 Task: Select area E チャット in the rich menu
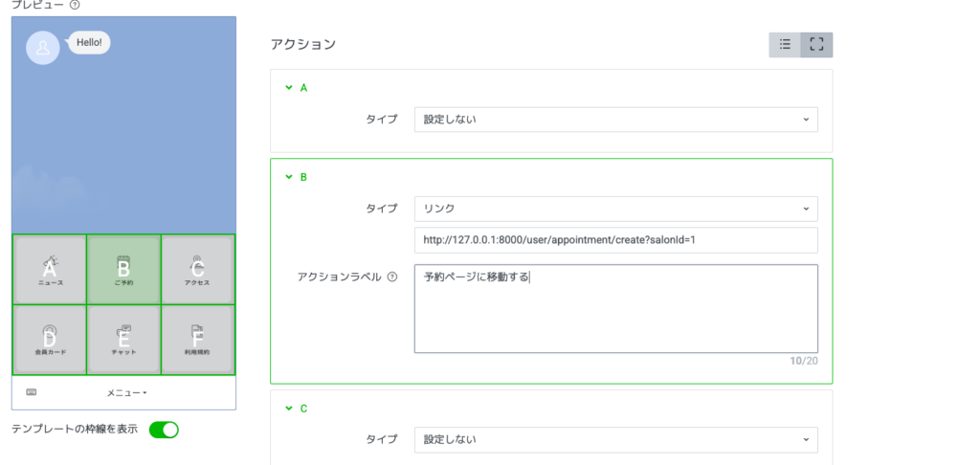pyautogui.click(x=123, y=340)
